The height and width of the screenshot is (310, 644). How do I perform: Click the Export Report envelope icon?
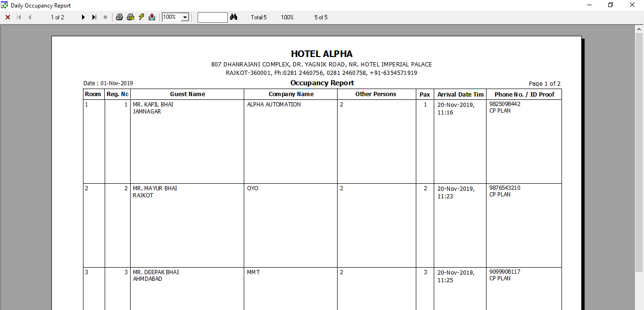pos(152,17)
